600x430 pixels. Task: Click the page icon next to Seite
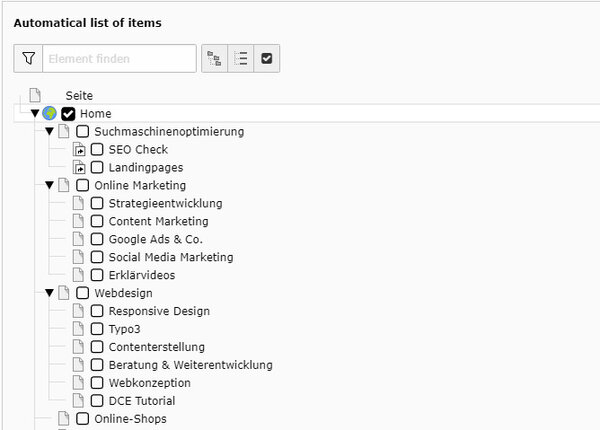(x=35, y=95)
